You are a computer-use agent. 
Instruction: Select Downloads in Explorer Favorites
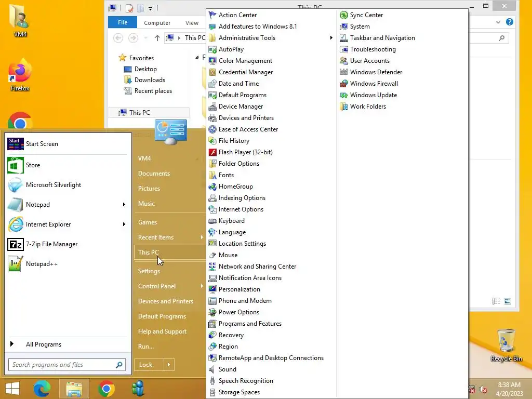145,80
